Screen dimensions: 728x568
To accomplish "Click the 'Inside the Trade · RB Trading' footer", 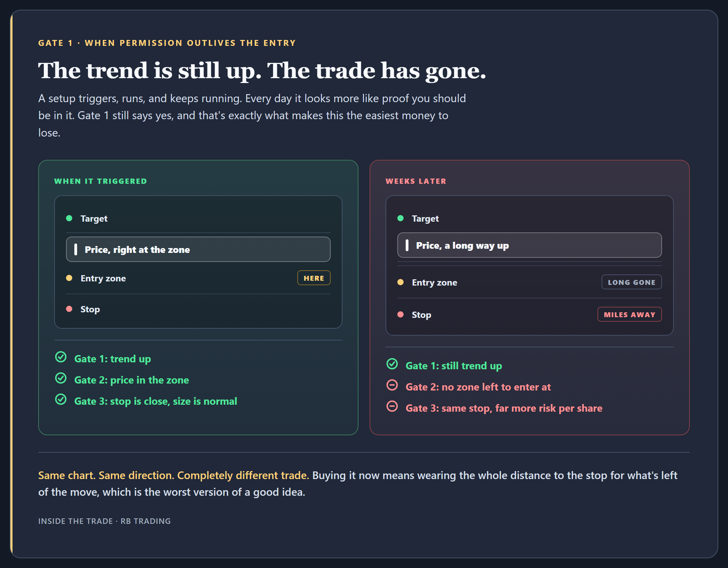I will (105, 521).
